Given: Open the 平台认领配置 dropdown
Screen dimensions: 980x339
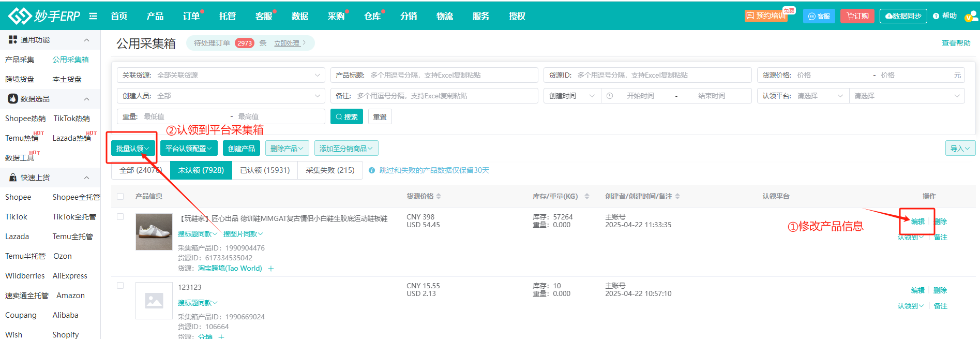Looking at the screenshot, I should (x=189, y=149).
